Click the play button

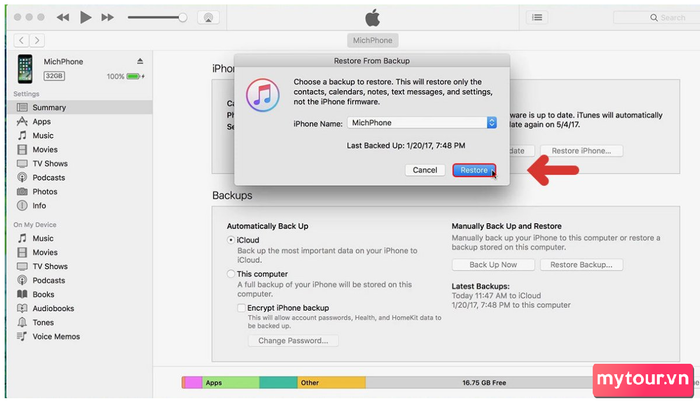click(x=85, y=17)
